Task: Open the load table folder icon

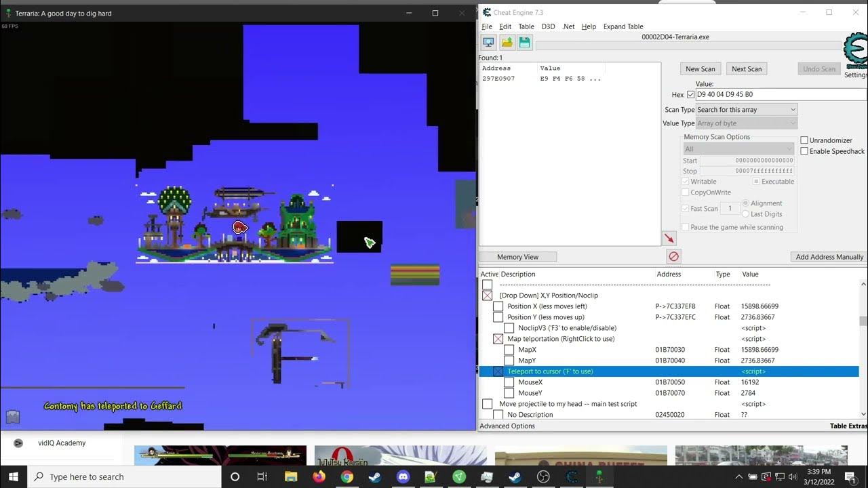Action: coord(507,43)
